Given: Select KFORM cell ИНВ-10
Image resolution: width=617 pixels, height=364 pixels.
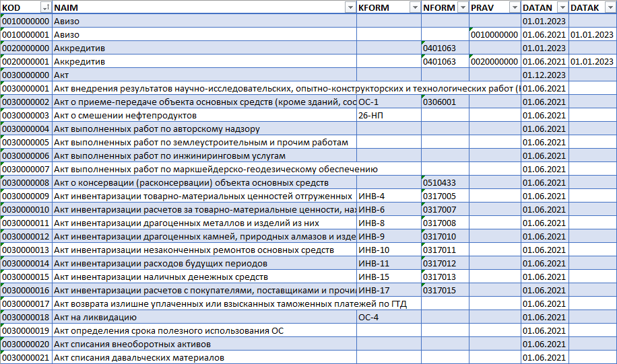Looking at the screenshot, I should coord(389,250).
